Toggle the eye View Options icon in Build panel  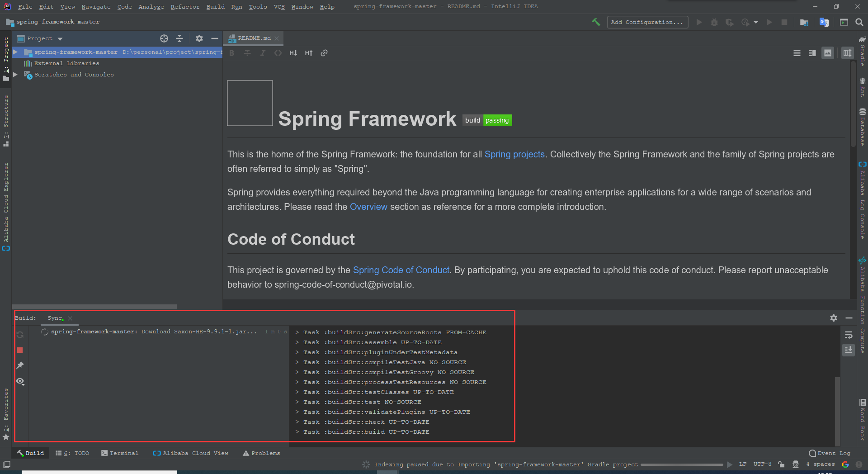20,381
